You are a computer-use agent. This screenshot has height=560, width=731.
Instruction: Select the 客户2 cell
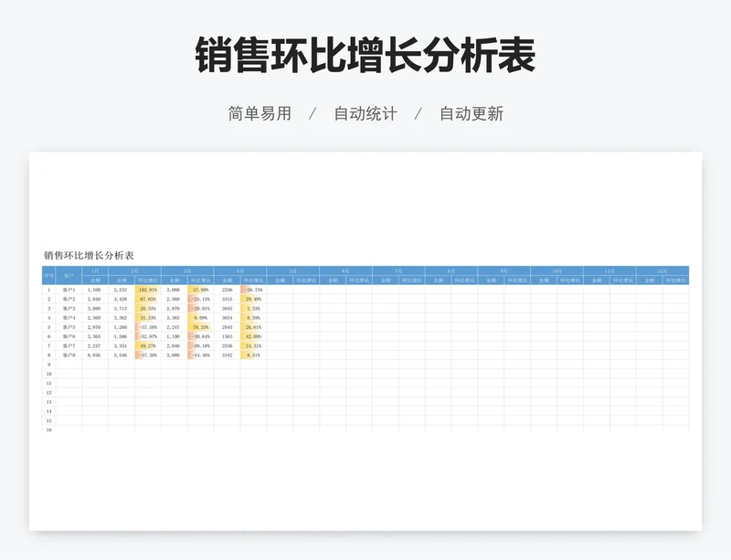pos(69,299)
